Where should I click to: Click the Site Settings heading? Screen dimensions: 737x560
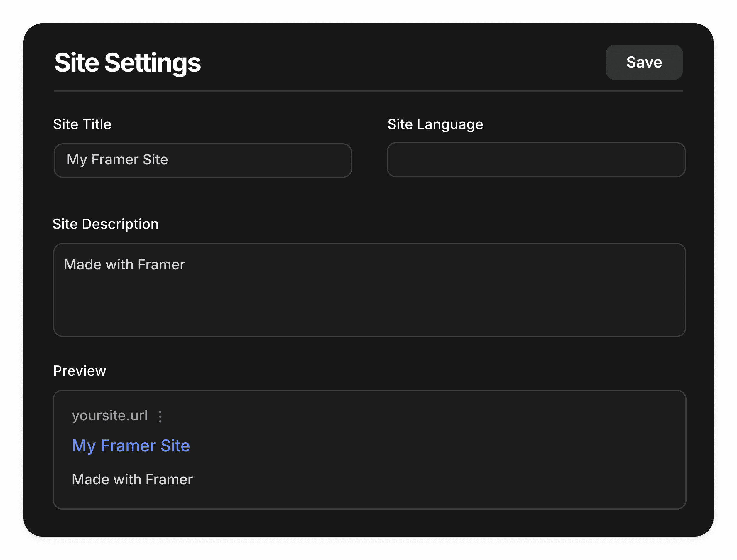pos(128,62)
